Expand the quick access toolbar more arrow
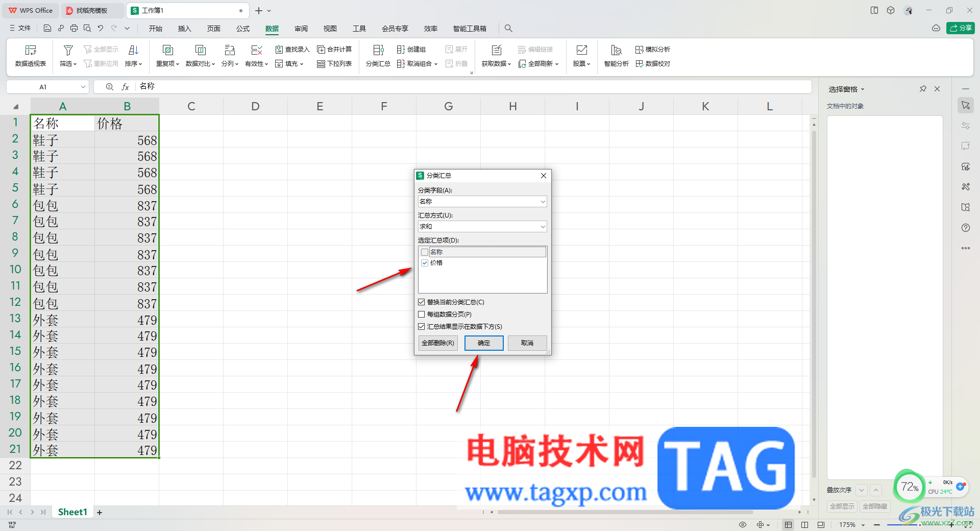Screen dimensions: 980x531 127,28
